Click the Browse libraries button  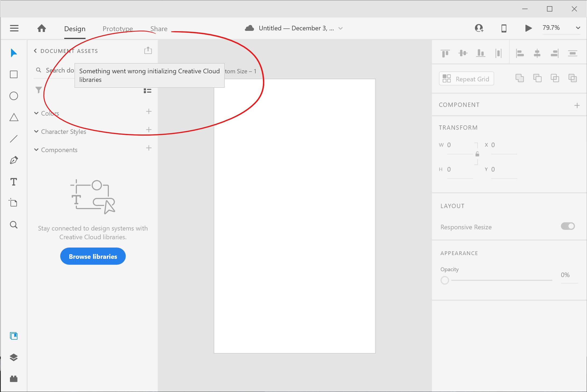pyautogui.click(x=93, y=256)
